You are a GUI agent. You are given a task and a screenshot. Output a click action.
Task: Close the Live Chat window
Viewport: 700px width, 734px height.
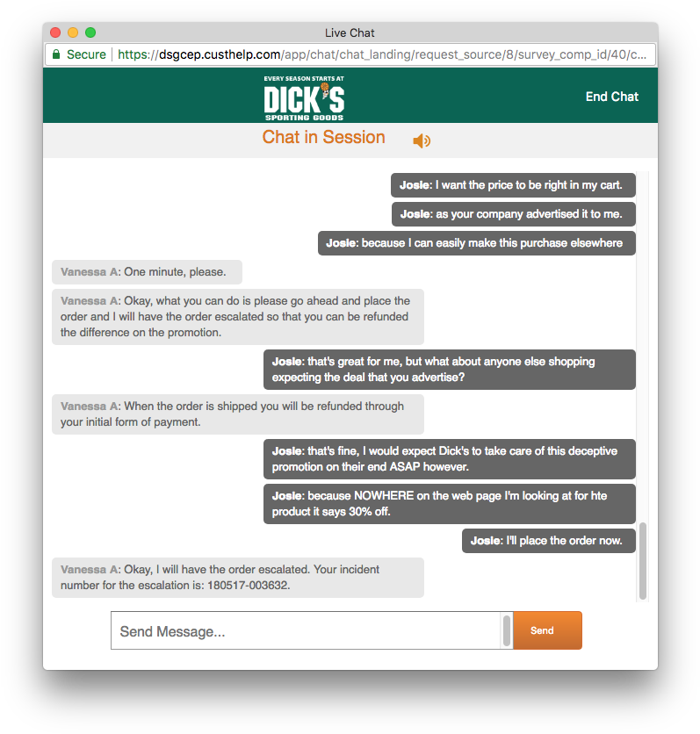pos(55,32)
